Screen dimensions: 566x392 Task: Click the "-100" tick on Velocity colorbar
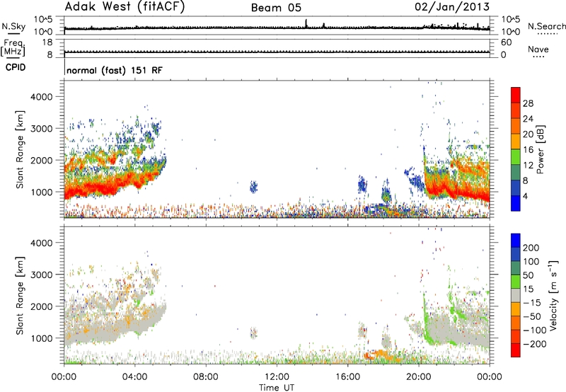pos(534,330)
